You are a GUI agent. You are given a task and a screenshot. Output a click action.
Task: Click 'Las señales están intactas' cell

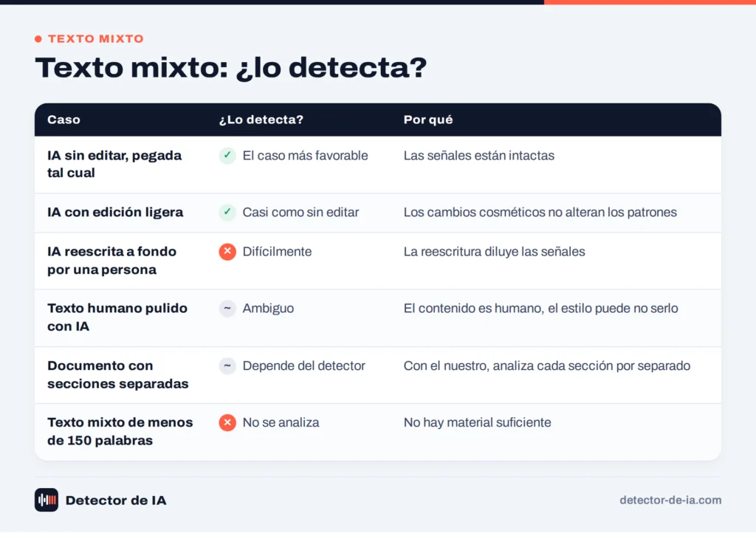pyautogui.click(x=478, y=156)
